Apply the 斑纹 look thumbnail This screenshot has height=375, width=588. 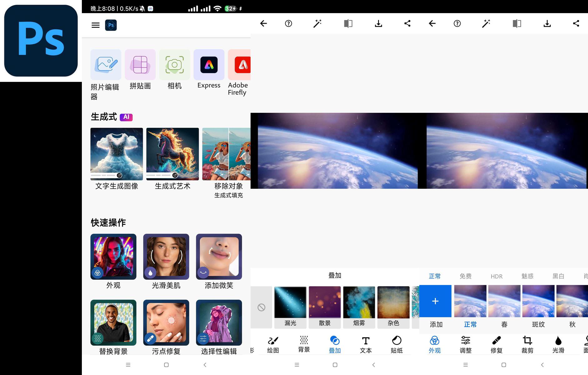click(x=538, y=301)
